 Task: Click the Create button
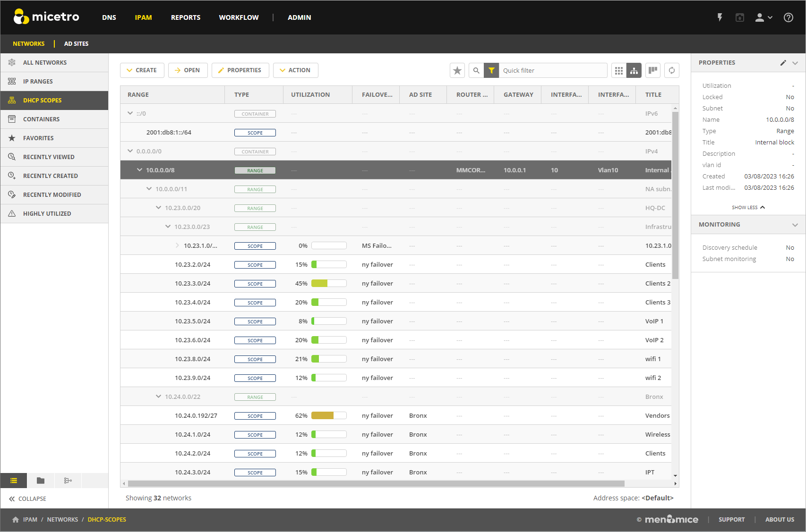tap(142, 70)
